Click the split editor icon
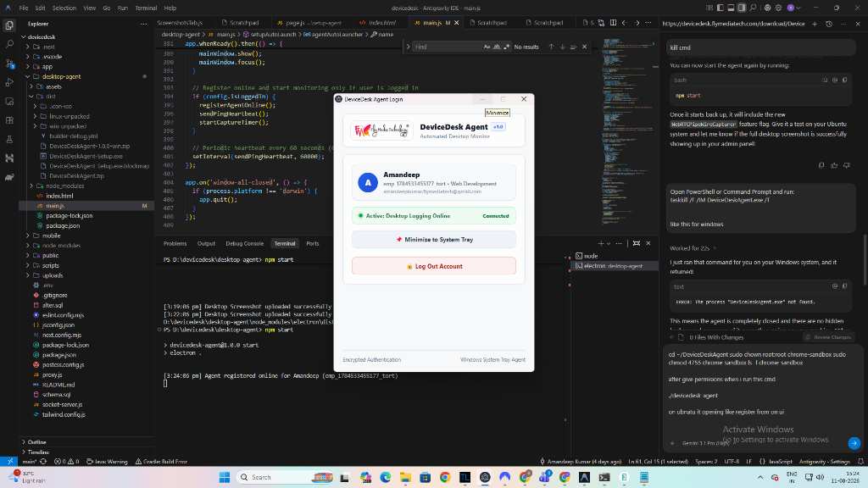 pos(613,23)
